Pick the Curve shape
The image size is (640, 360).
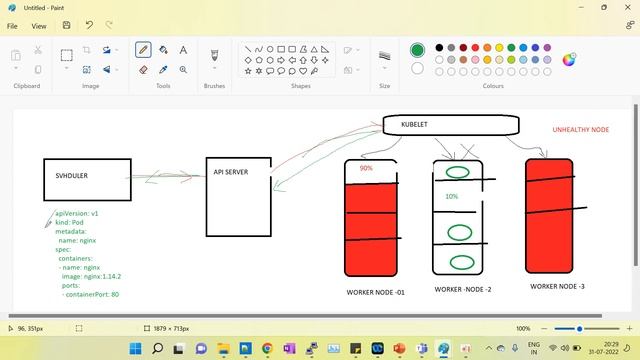click(x=259, y=49)
